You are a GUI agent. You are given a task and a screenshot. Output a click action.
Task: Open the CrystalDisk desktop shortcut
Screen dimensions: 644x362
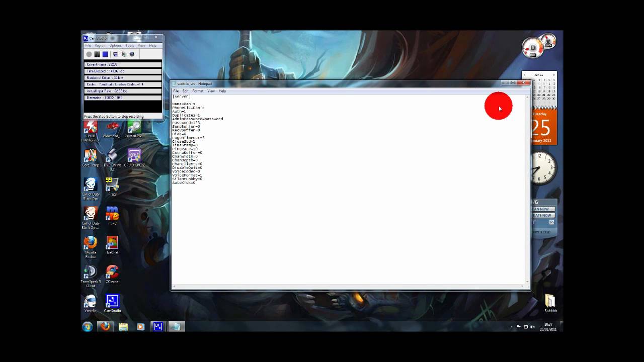coord(134,129)
